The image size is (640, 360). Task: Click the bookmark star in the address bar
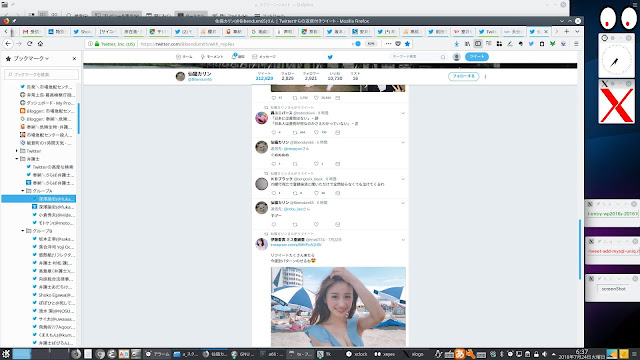point(407,44)
